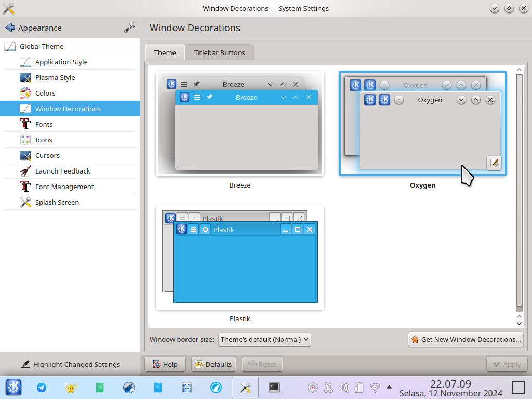Click the battery/device tray icon
Screen dimensions: 532x399
point(359,388)
